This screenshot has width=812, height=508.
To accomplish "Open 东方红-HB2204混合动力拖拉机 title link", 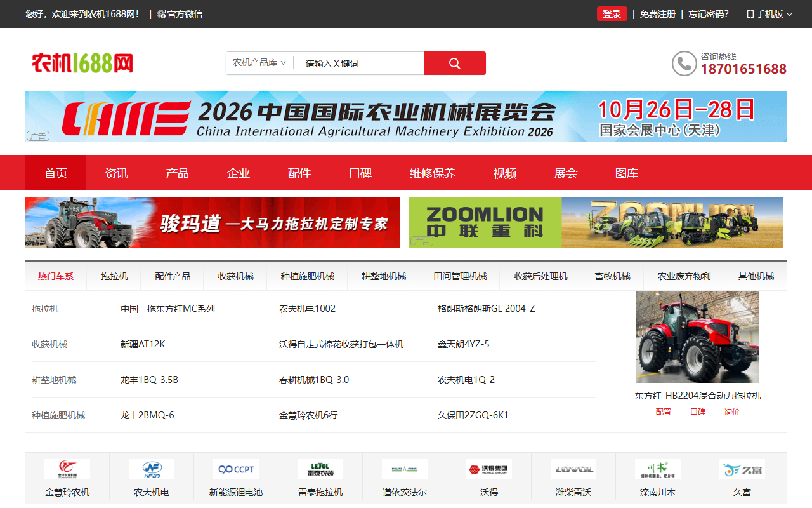I will point(698,396).
